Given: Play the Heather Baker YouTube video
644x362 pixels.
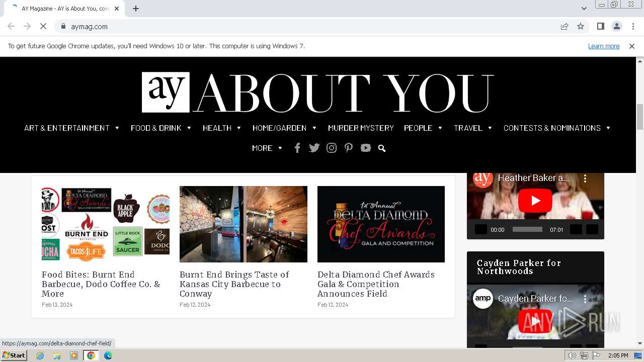Looking at the screenshot, I should click(535, 201).
